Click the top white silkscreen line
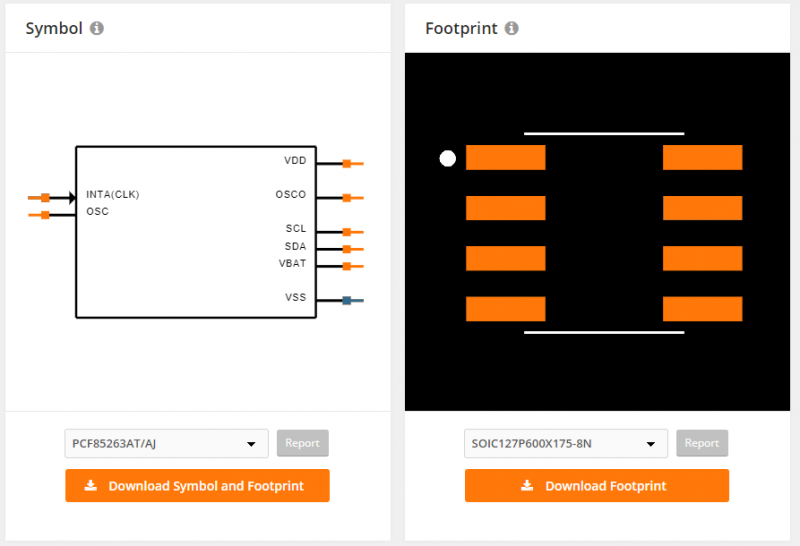The width and height of the screenshot is (800, 546). [604, 133]
